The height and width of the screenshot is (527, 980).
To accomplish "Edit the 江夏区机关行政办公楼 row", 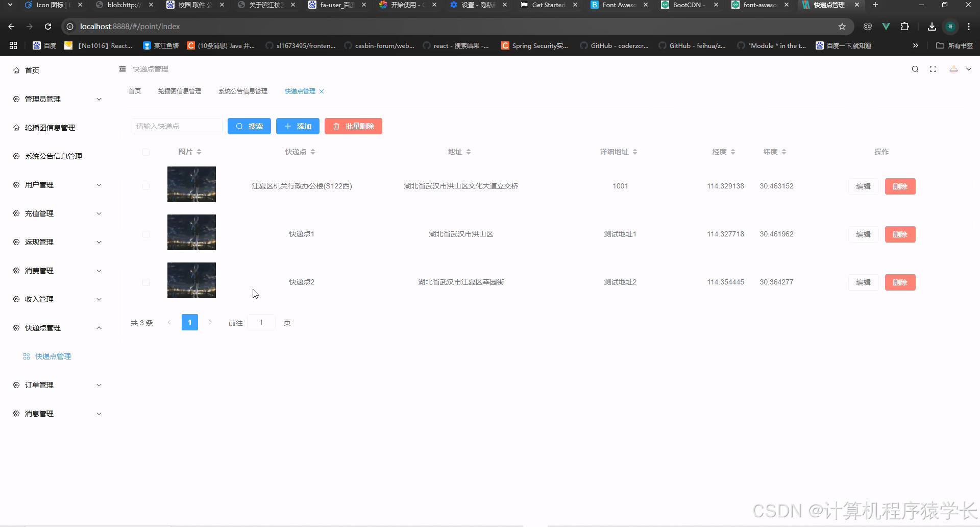I will click(864, 186).
